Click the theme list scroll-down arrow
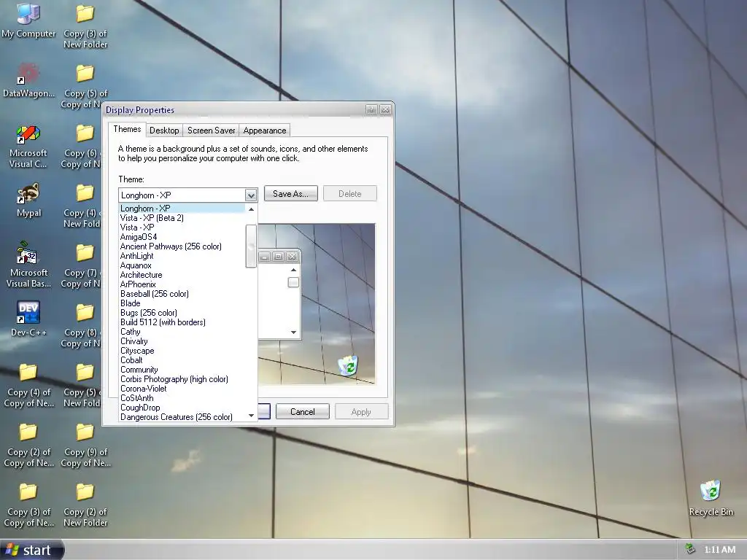 pyautogui.click(x=251, y=416)
